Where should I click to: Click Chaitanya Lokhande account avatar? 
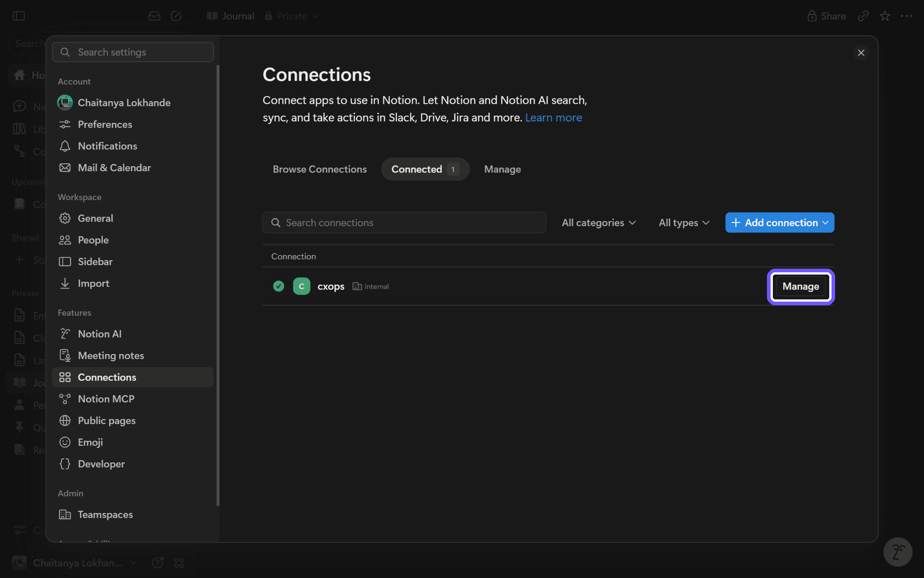(65, 103)
